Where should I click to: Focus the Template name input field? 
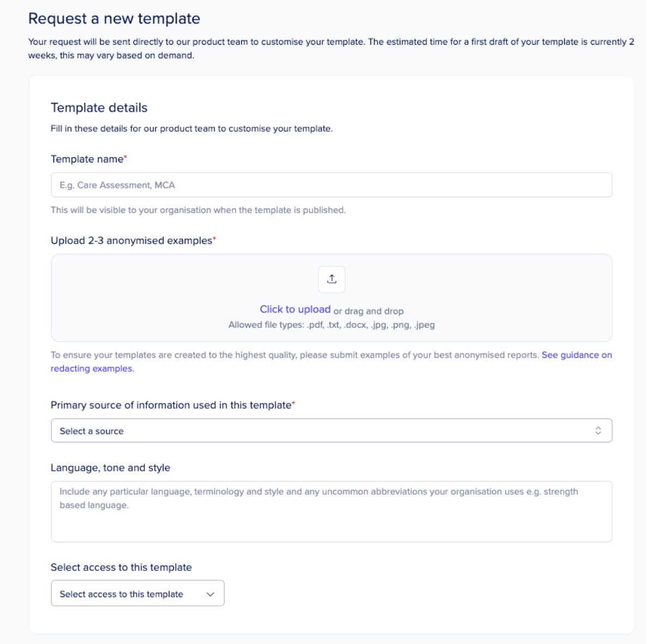coord(331,185)
